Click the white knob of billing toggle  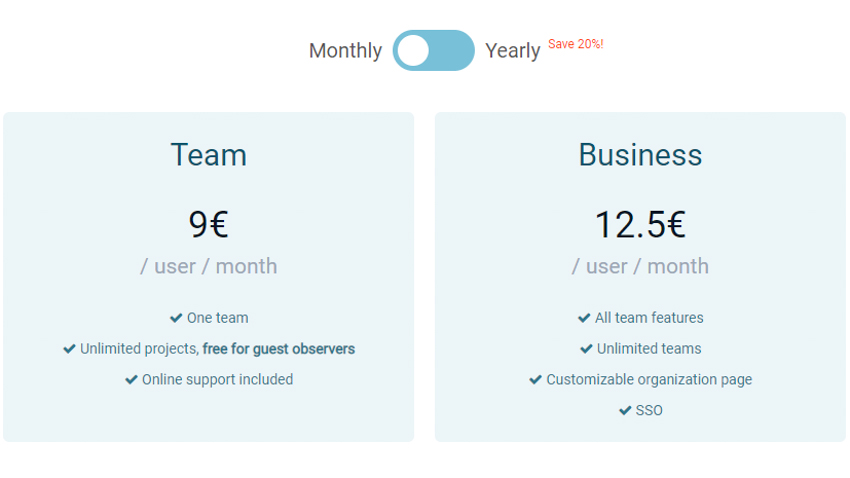(x=413, y=50)
